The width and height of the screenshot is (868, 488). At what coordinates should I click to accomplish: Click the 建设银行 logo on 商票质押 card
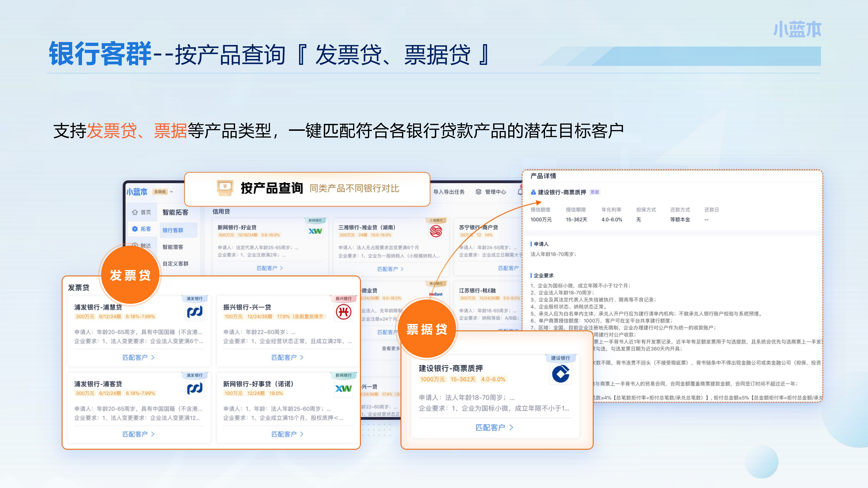561,374
